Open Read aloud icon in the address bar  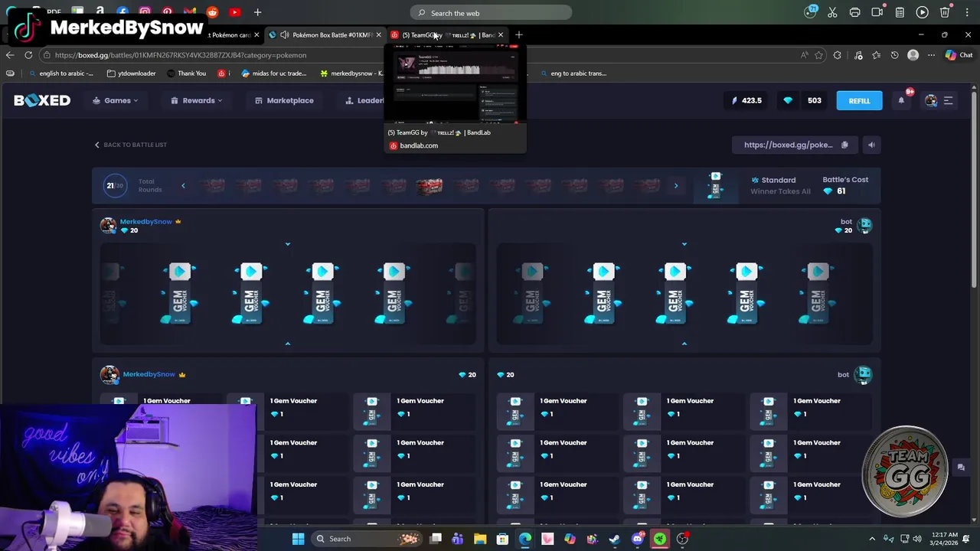[x=803, y=55]
